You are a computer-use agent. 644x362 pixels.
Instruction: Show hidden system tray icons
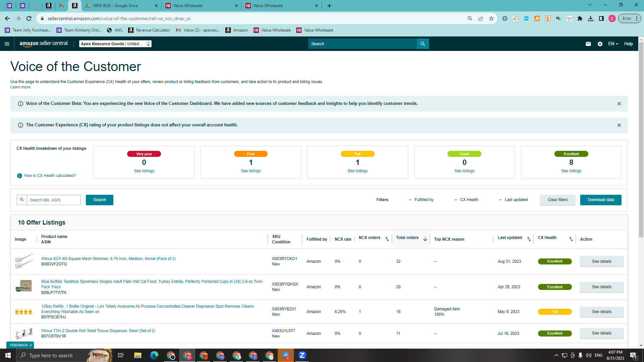pyautogui.click(x=556, y=355)
